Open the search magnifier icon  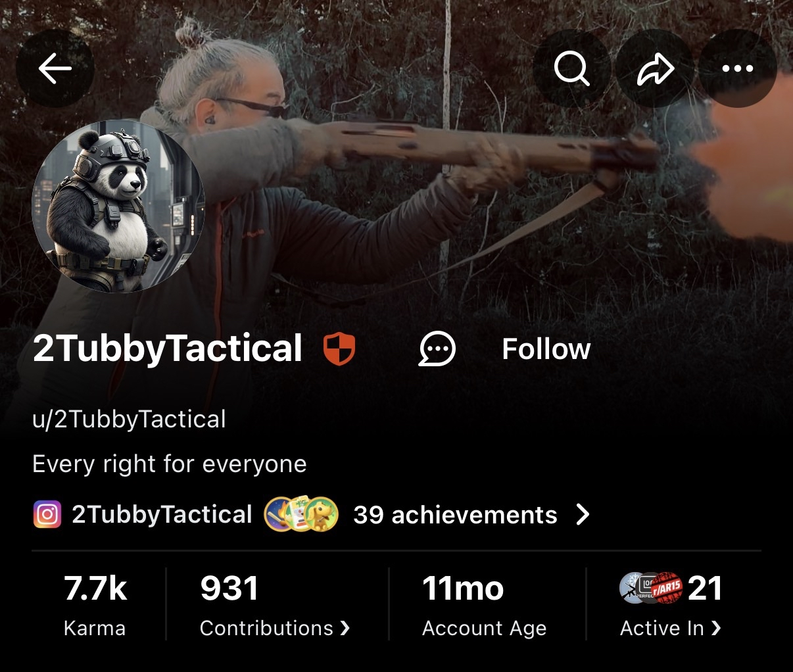[x=571, y=68]
